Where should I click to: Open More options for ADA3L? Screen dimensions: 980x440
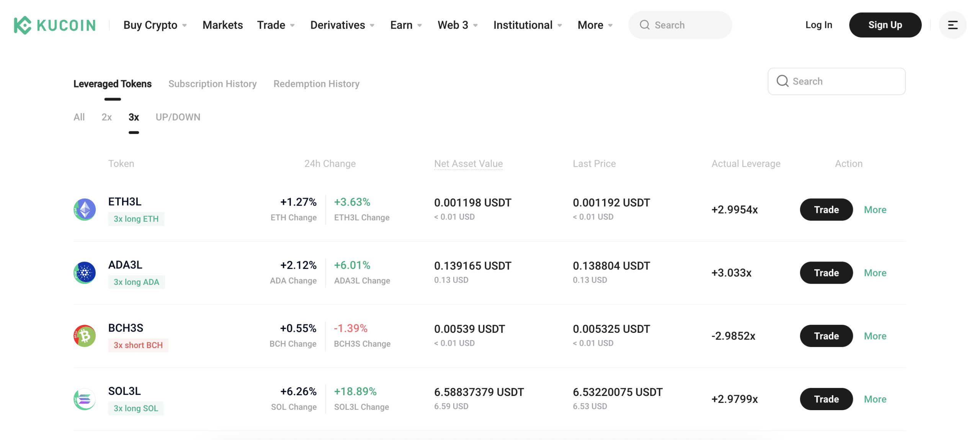click(875, 273)
